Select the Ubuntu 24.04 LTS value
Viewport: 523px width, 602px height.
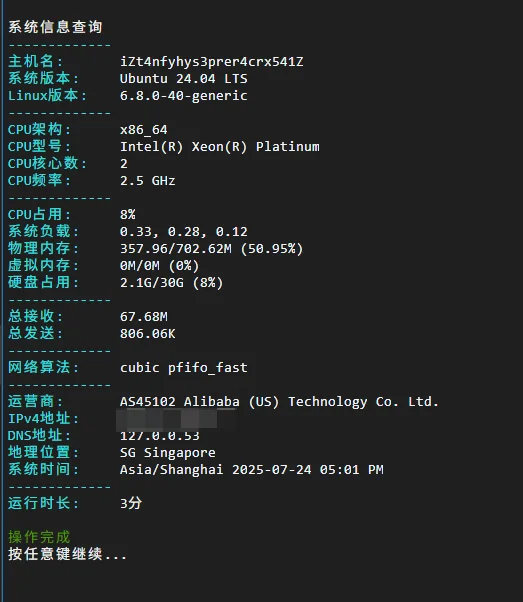click(184, 79)
